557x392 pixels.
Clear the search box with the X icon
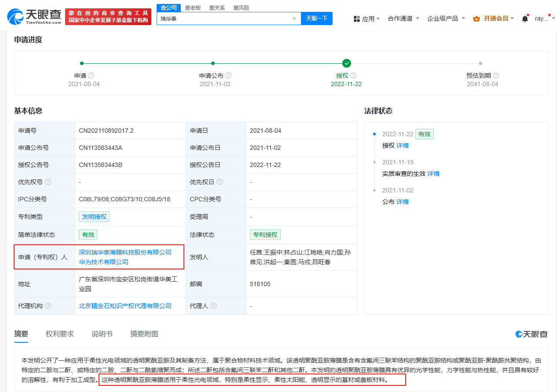click(294, 18)
